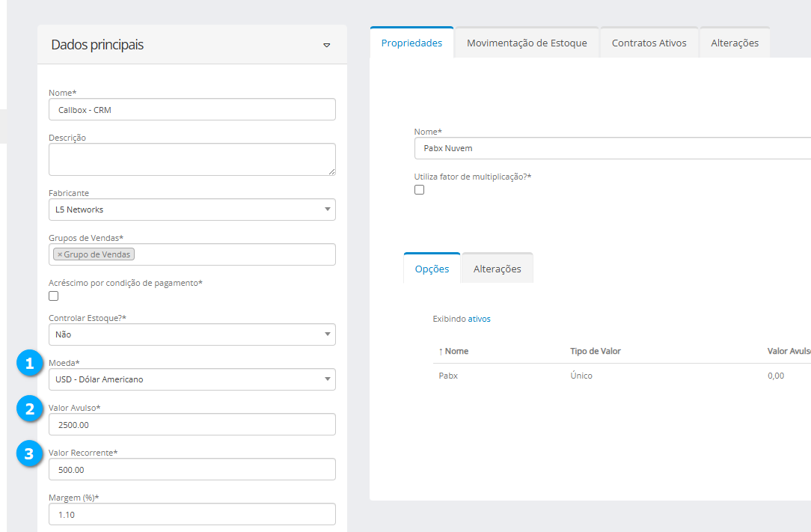
Task: Focus the Margem (%) input field
Action: (x=192, y=515)
